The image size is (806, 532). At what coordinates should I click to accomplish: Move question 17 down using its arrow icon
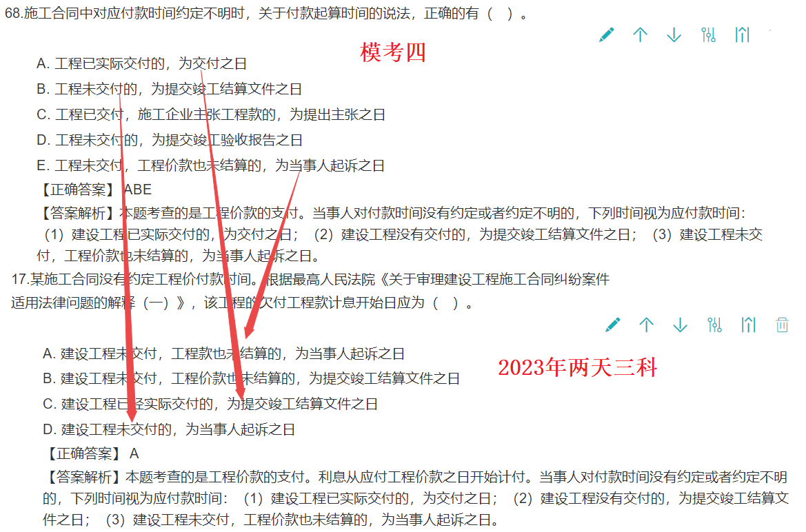680,325
